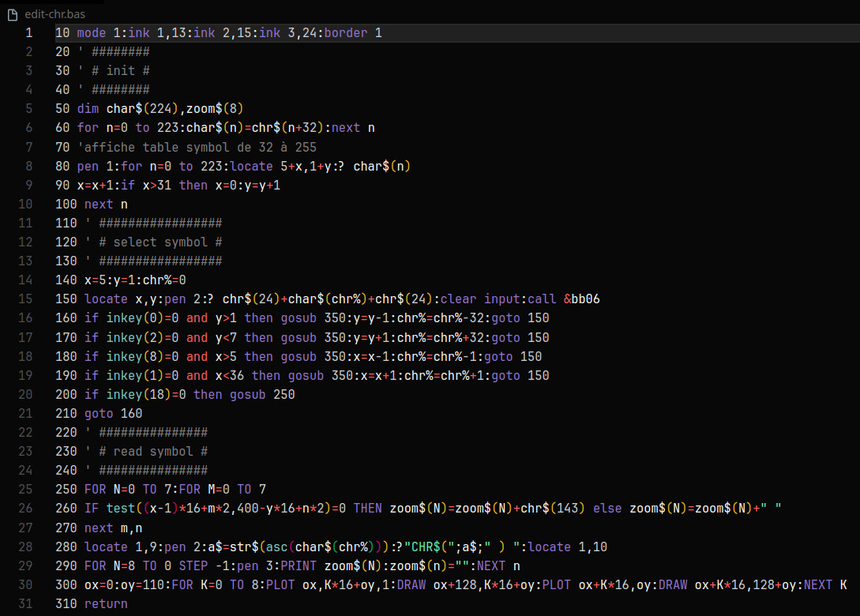Click the "# select symbol #" comment
The width and height of the screenshot is (860, 616).
point(160,242)
